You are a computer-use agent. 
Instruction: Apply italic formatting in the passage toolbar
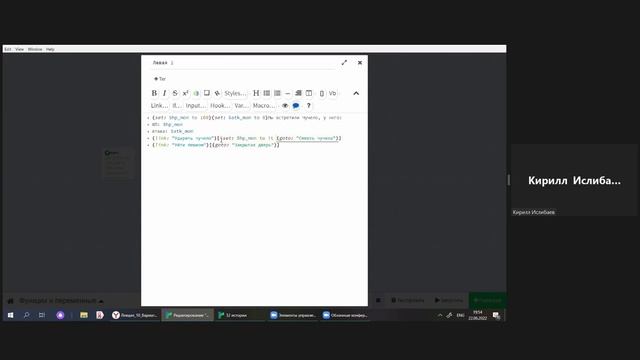pyautogui.click(x=164, y=93)
